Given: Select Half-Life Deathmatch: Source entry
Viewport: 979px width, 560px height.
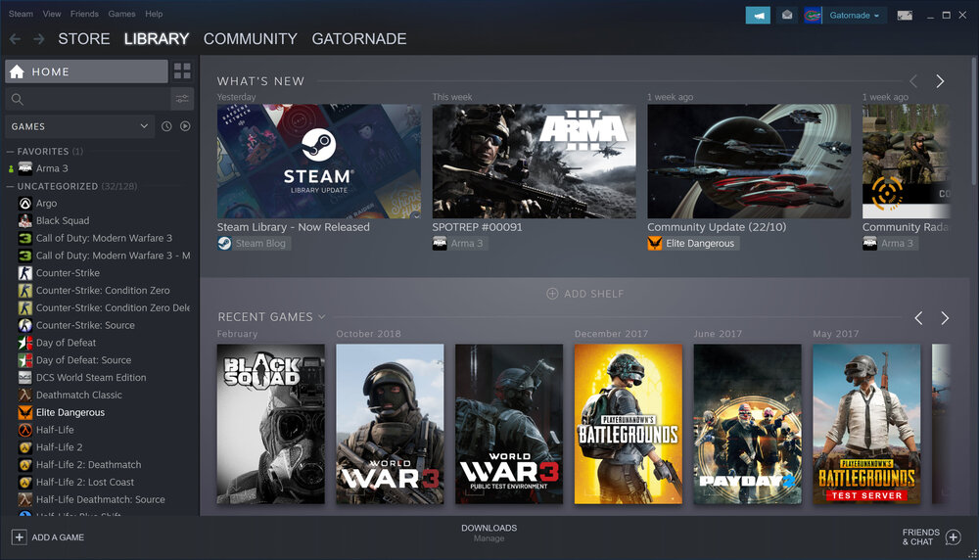Looking at the screenshot, I should coord(100,500).
